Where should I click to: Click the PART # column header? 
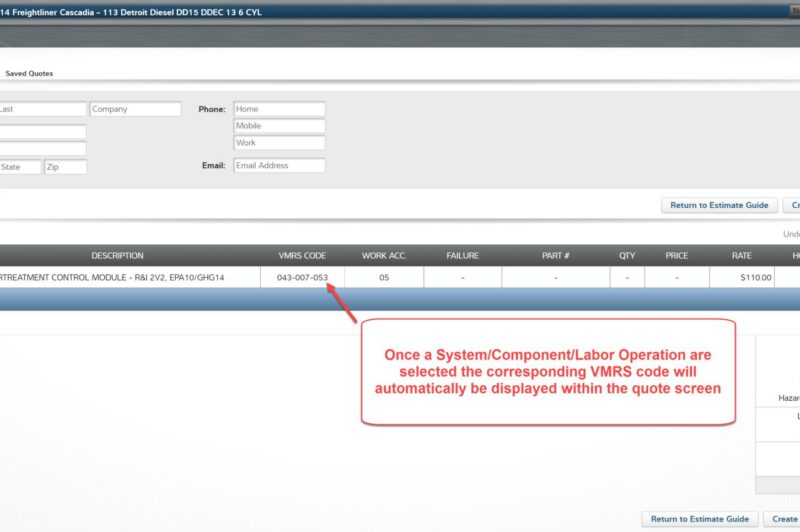click(556, 256)
